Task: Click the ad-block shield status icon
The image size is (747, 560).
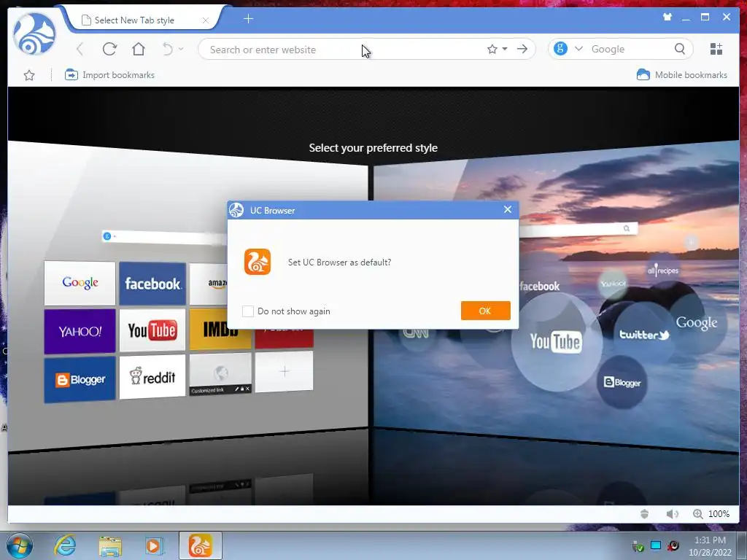Action: coord(645,514)
